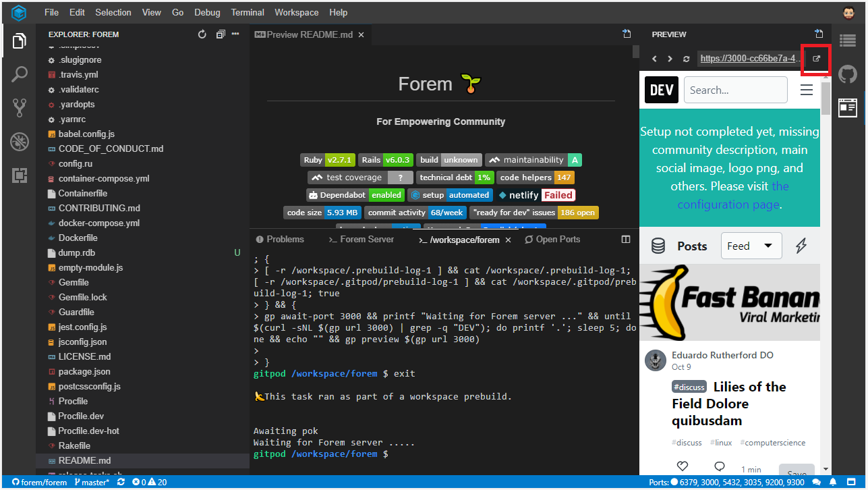Open the Explorer panel's more actions menu

tap(235, 34)
